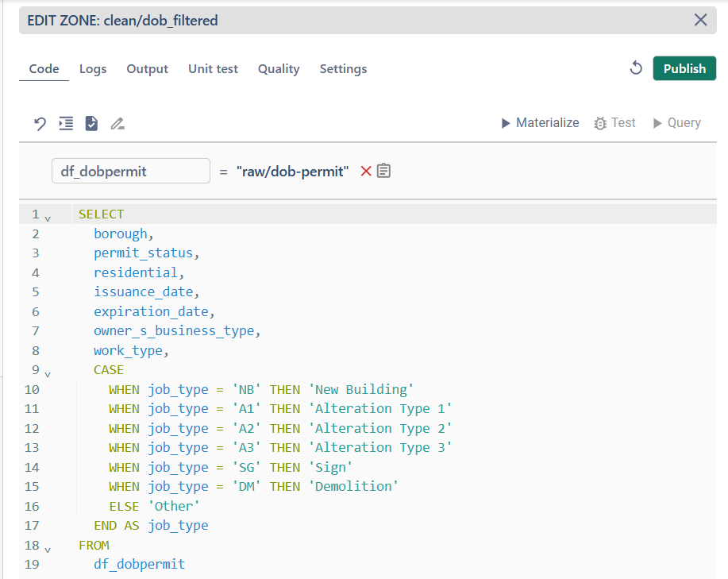Click the df_dobpermit variable name field

pyautogui.click(x=131, y=171)
